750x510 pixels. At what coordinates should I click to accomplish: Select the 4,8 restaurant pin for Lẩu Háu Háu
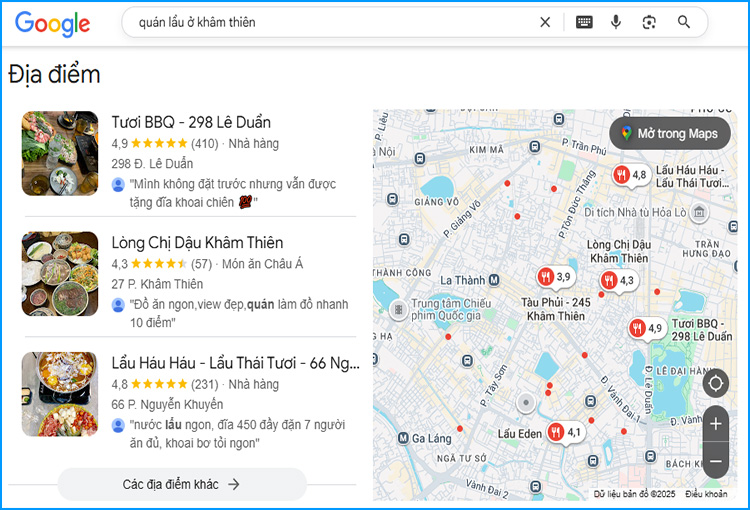630,175
